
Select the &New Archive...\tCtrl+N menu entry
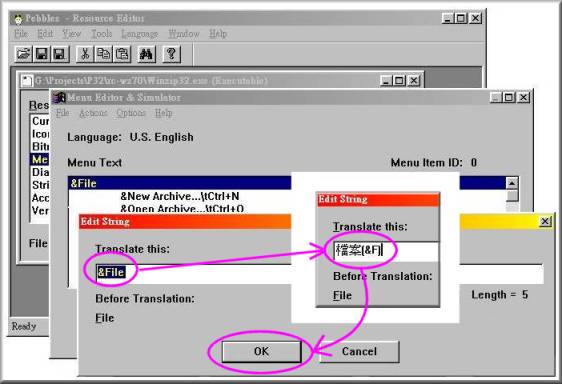180,196
